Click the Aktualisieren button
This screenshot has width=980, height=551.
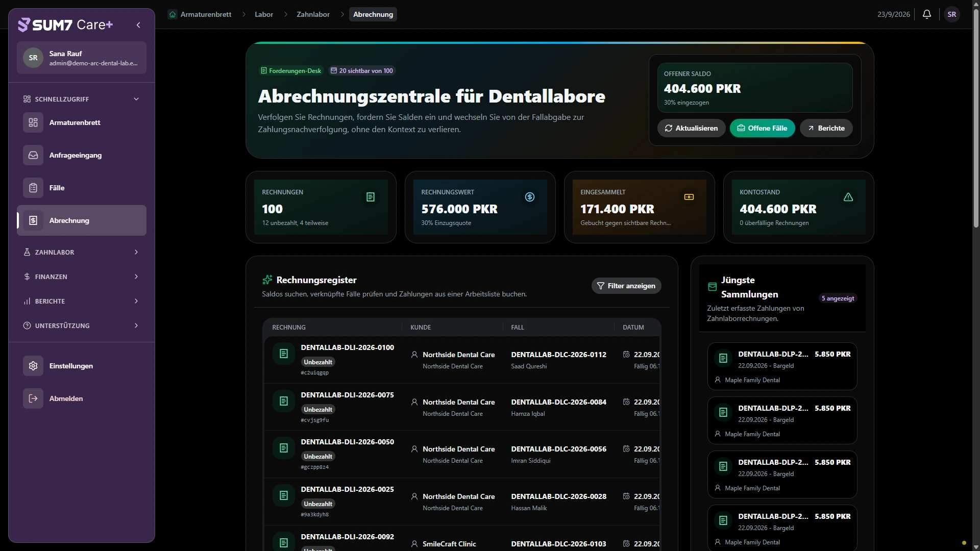(691, 128)
